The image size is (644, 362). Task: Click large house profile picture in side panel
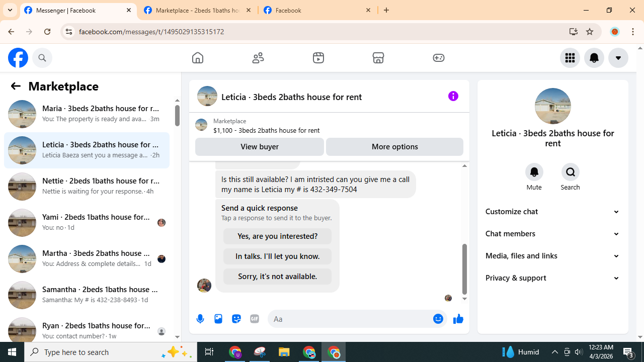pos(553,106)
